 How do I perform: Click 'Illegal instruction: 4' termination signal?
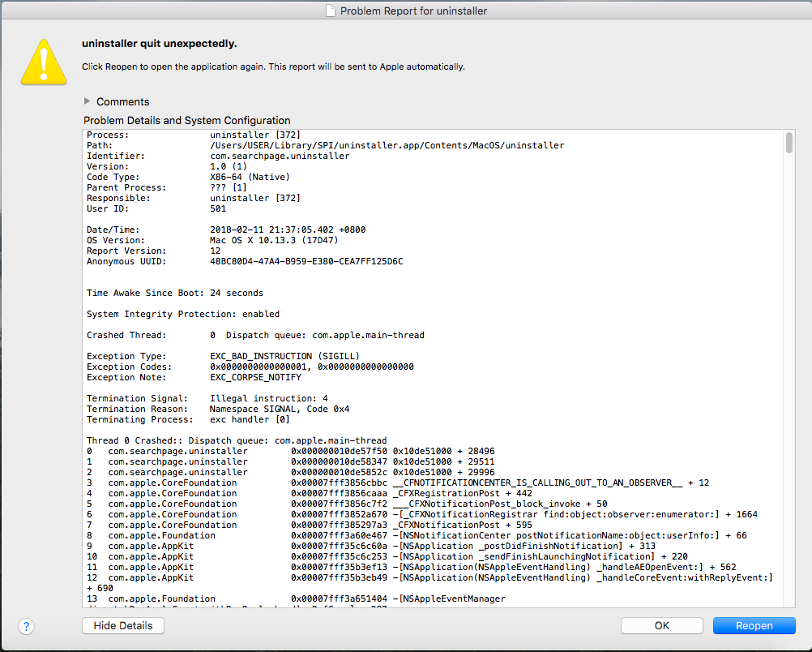[x=269, y=398]
